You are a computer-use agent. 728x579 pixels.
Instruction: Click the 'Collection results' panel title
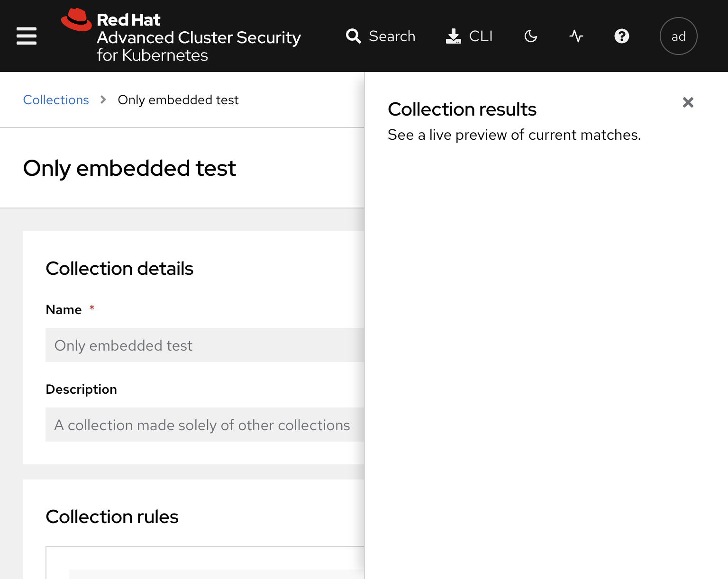click(x=462, y=109)
